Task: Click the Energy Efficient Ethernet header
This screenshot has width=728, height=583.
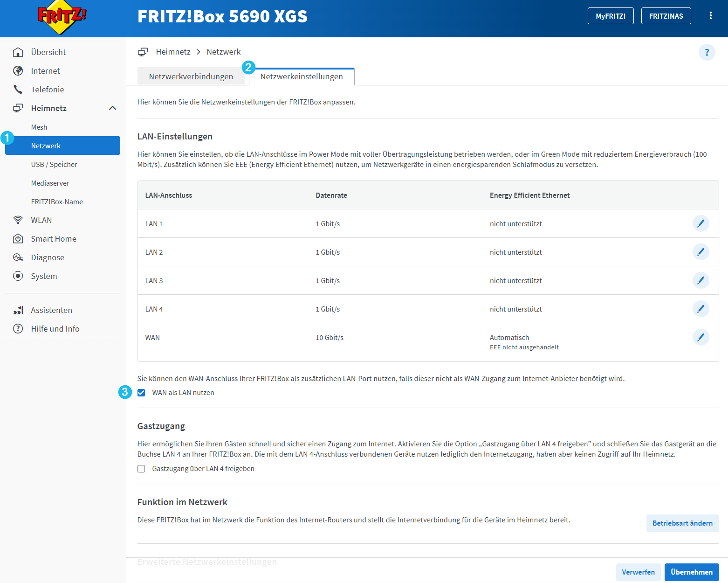Action: (529, 195)
